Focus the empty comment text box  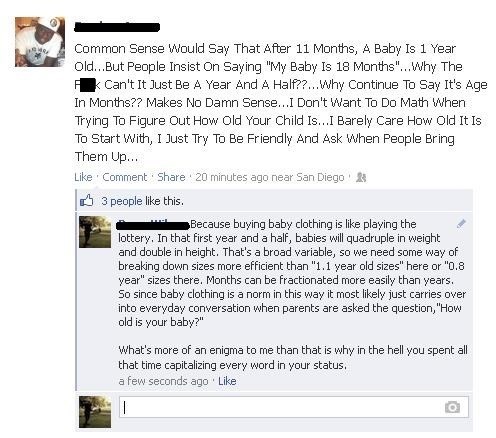click(x=294, y=407)
